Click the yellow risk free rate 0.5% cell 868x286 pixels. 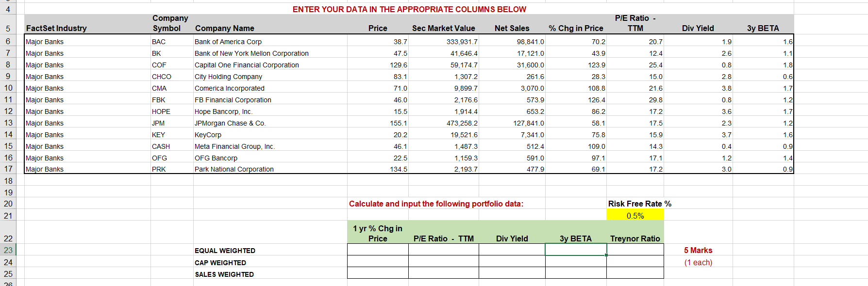(635, 215)
